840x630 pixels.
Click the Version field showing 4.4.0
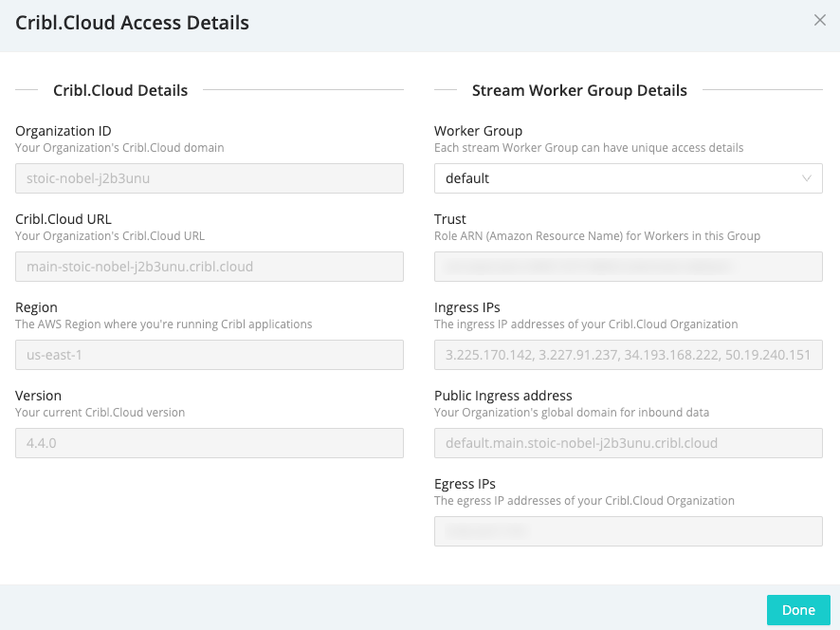coord(209,443)
